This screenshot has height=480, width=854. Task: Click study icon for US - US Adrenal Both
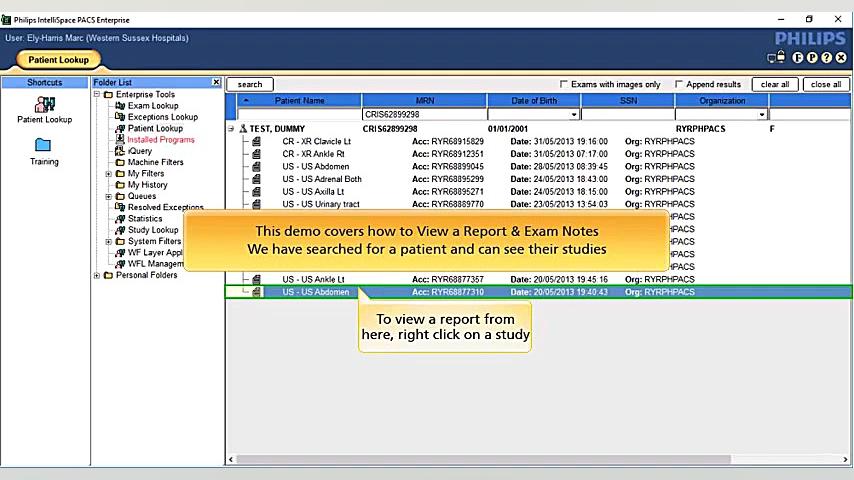[x=256, y=179]
